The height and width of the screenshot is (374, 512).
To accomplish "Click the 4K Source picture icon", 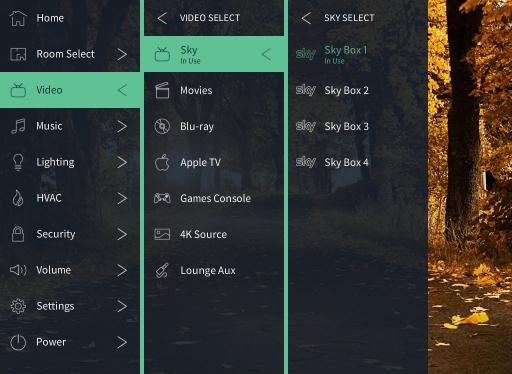I will click(162, 234).
